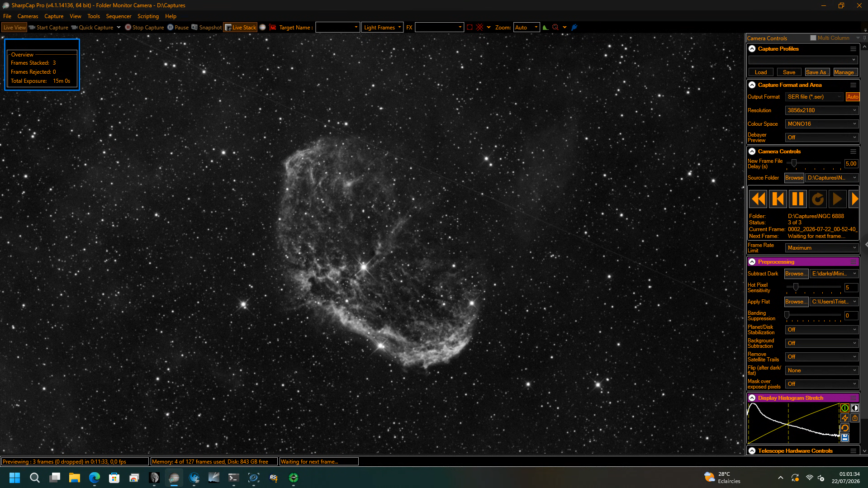Click the red crosshair reticule toolbar icon
The width and height of the screenshot is (868, 488).
tap(479, 28)
